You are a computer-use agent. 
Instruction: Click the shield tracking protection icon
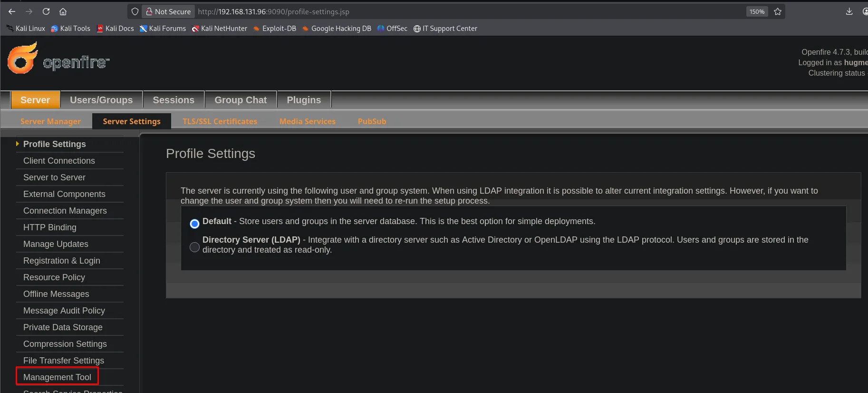(135, 11)
